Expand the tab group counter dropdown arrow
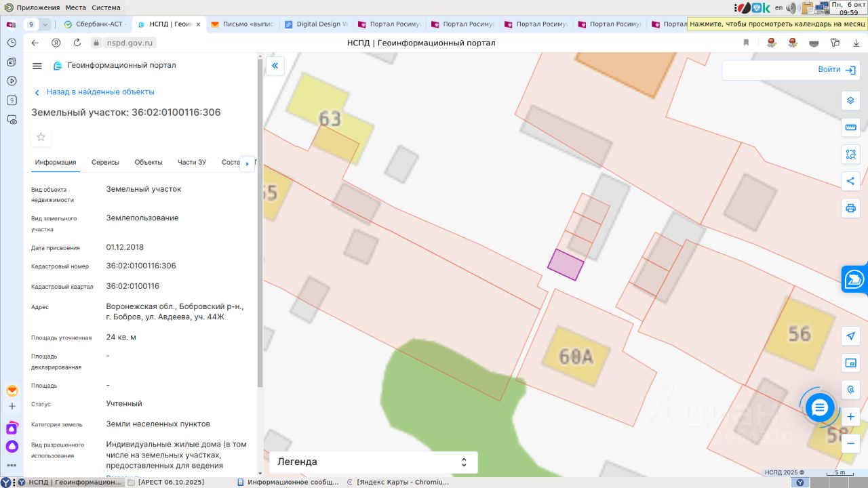The height and width of the screenshot is (488, 868). [x=45, y=24]
